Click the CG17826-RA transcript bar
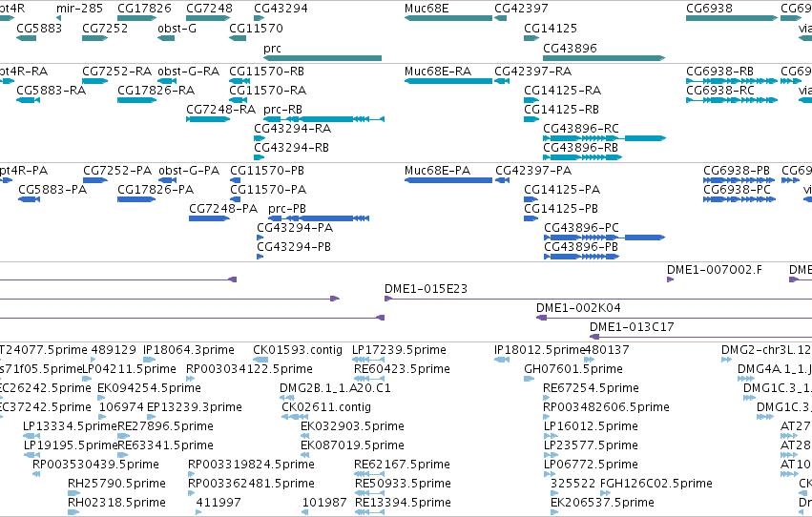Screen dimensions: 812x517 137,100
